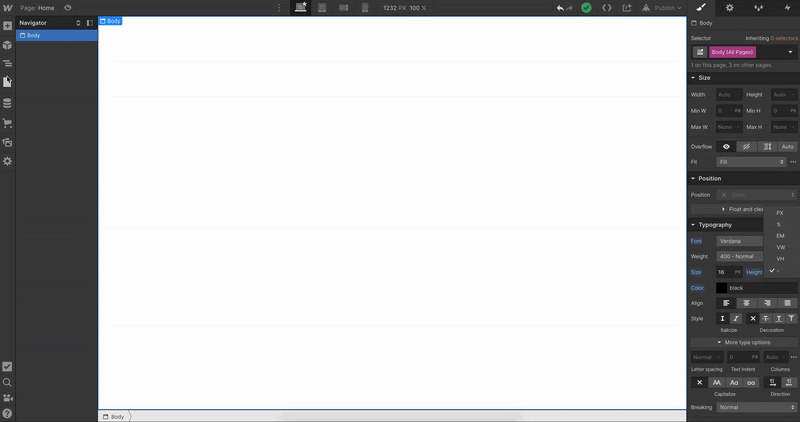Click the green changes-saved status check
Viewport: 800px width, 422px height.
point(586,8)
